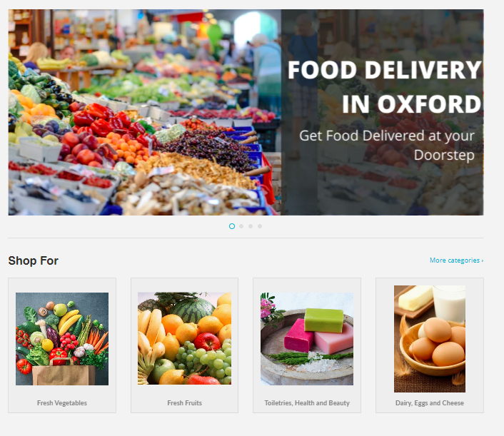The width and height of the screenshot is (504, 436).
Task: Click the Fresh Fruits label
Action: pos(184,403)
